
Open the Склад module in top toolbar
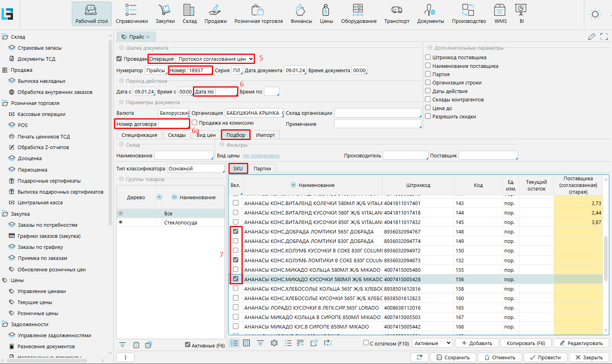coord(189,14)
